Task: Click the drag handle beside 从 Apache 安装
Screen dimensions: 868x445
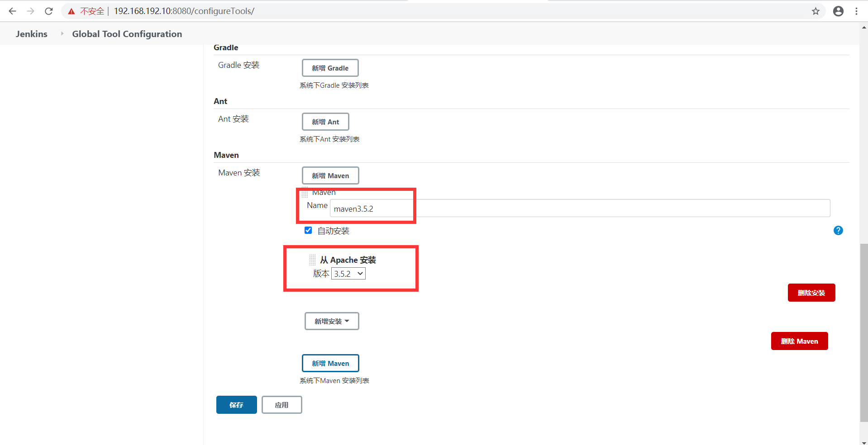Action: (312, 260)
